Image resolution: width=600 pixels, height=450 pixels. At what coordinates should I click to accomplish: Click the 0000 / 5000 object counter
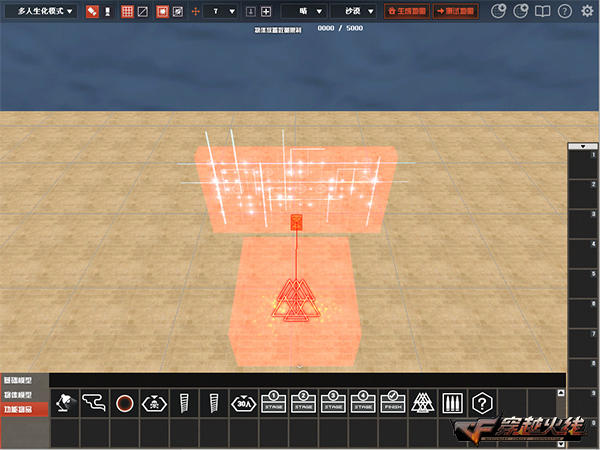(x=340, y=28)
